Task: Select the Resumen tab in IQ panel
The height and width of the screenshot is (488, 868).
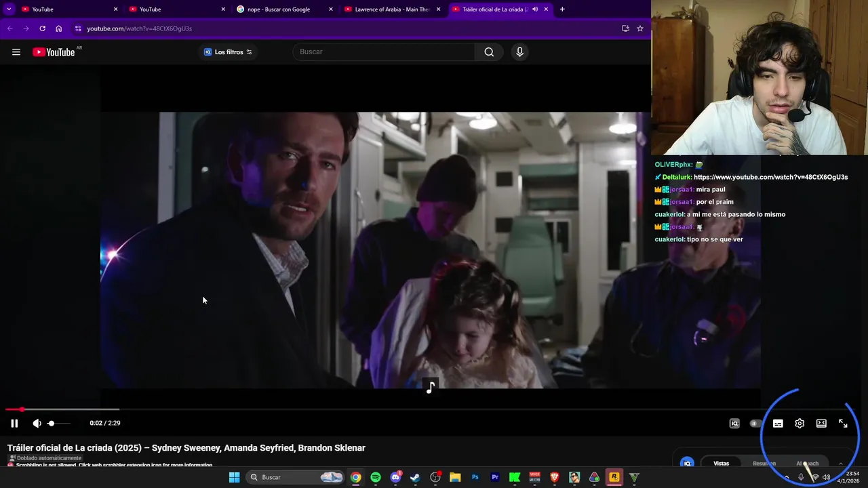Action: pyautogui.click(x=764, y=464)
